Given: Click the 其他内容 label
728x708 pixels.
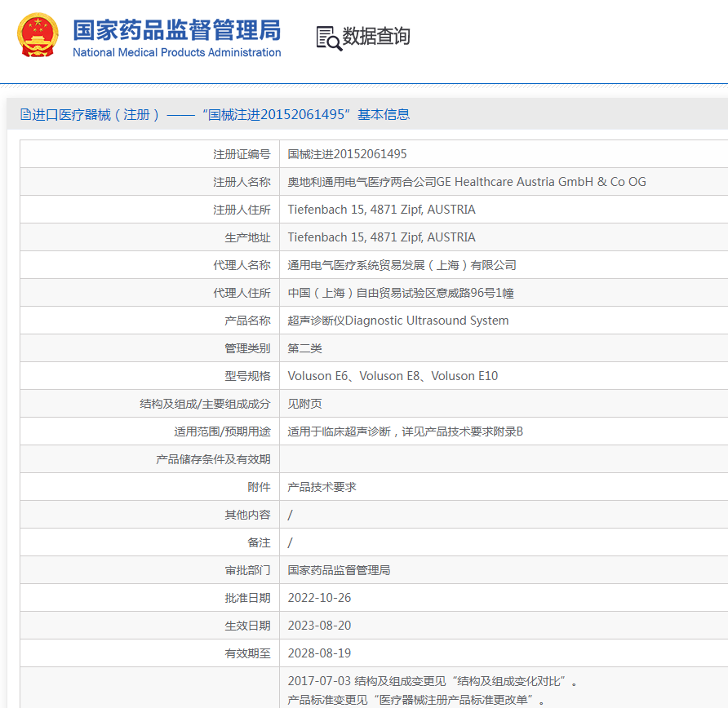Looking at the screenshot, I should (x=247, y=515).
